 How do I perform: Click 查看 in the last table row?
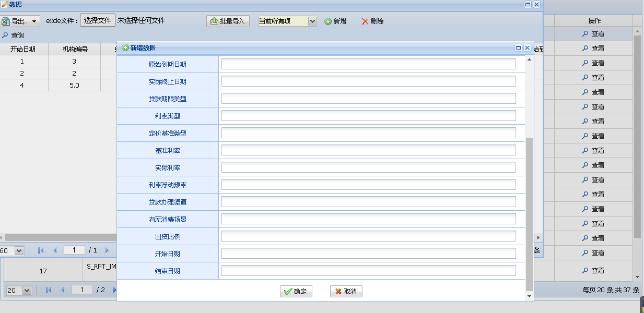click(x=593, y=271)
